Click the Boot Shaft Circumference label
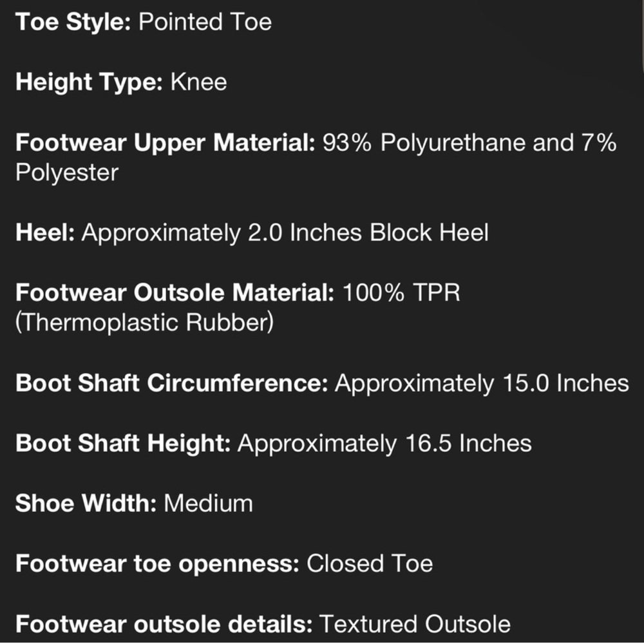644x644 pixels. tap(172, 383)
